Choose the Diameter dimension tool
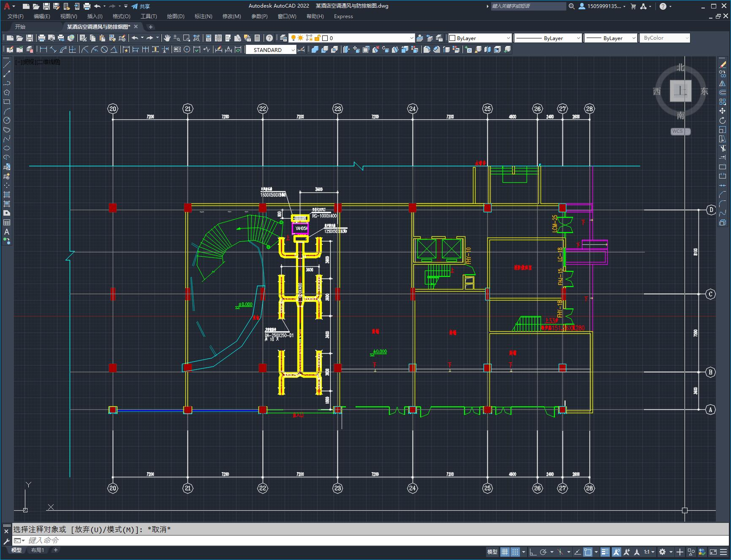The width and height of the screenshot is (731, 560). (x=104, y=50)
